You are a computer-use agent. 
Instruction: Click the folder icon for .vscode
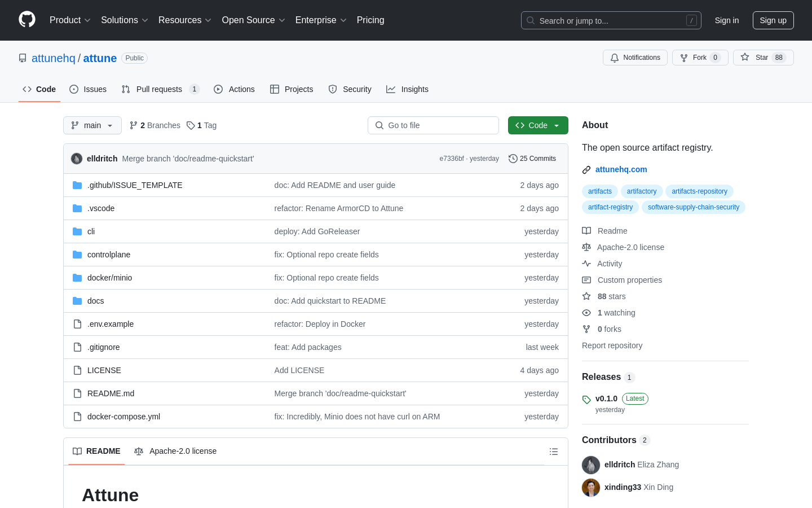click(77, 208)
